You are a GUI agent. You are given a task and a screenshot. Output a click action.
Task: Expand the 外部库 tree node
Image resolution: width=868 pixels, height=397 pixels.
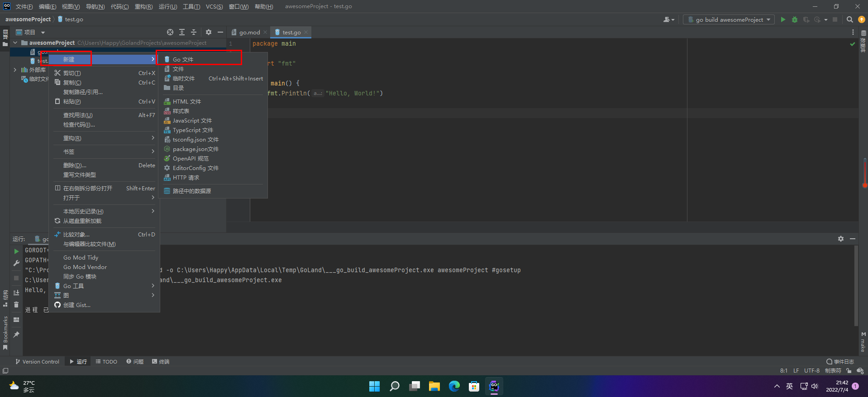15,70
